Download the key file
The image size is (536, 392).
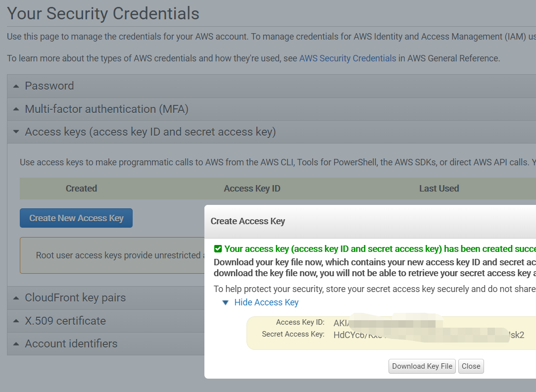pos(422,366)
